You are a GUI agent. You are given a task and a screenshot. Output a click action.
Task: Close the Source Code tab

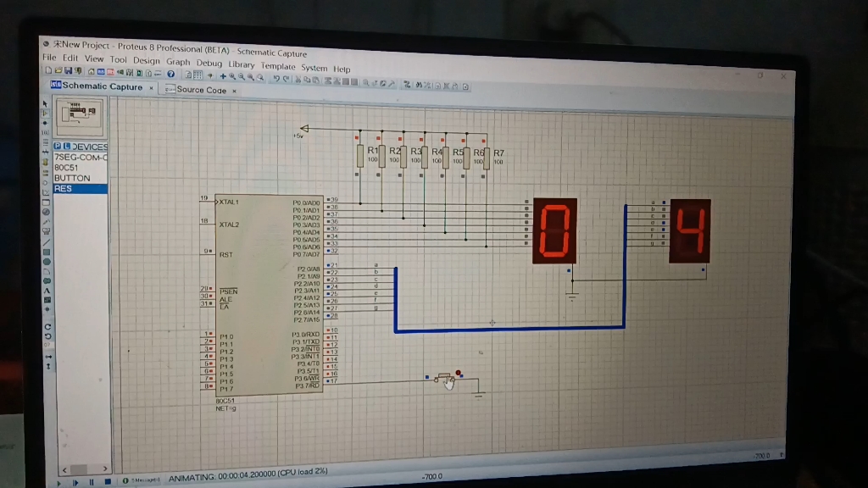tap(234, 91)
